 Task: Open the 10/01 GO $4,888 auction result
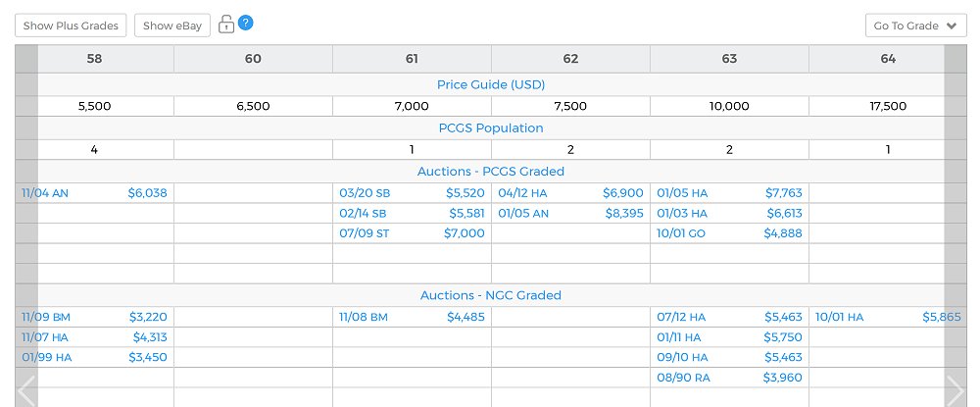click(729, 233)
